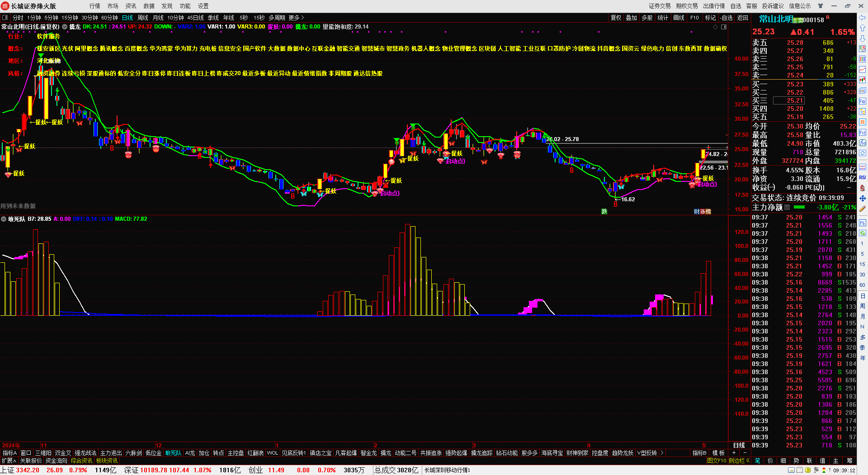Open the 功能 menu
This screenshot has height=475, width=868.
[185, 6]
